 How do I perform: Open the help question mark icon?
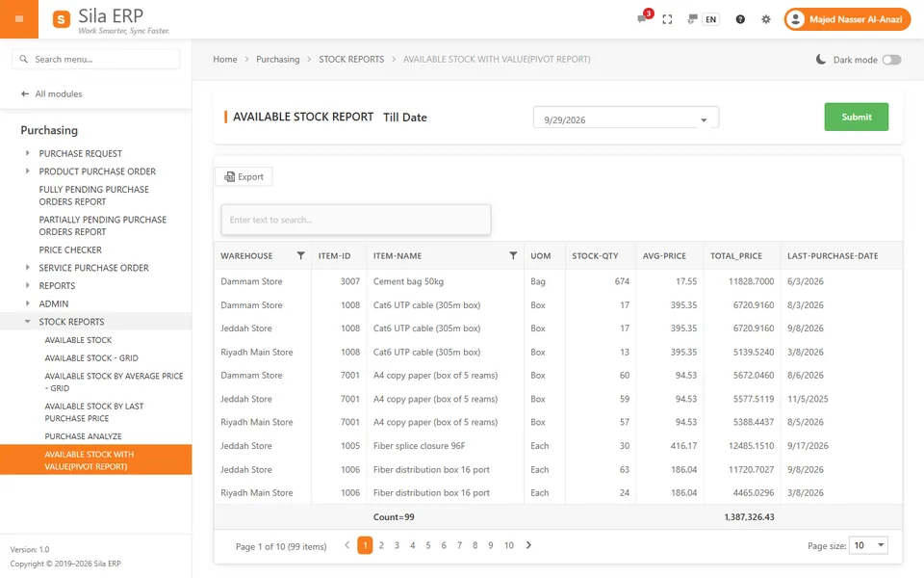[x=740, y=19]
